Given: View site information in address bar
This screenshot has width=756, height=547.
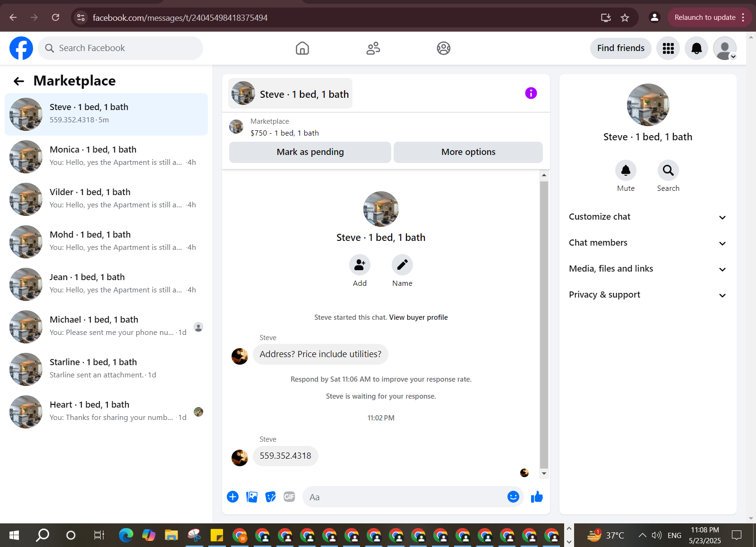Looking at the screenshot, I should click(81, 17).
